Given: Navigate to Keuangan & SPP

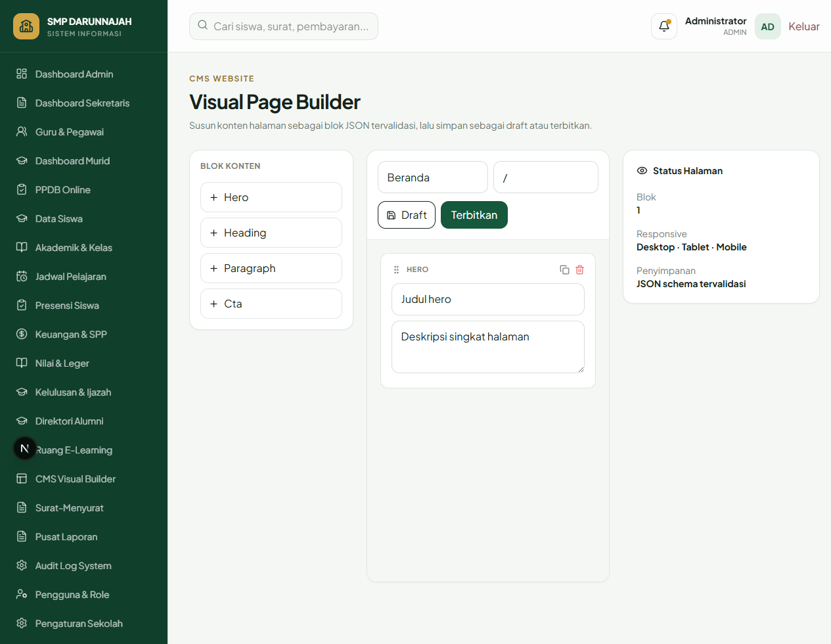Looking at the screenshot, I should [x=83, y=334].
